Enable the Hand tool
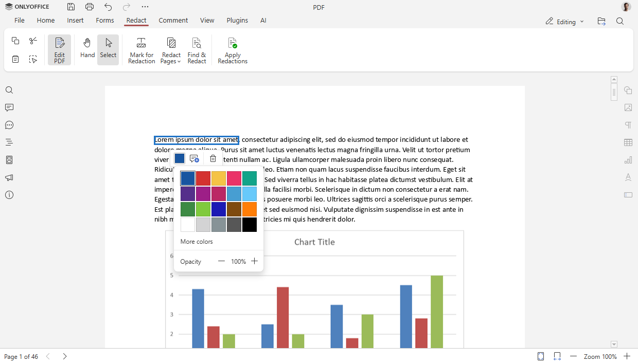The height and width of the screenshot is (364, 638). click(x=87, y=49)
